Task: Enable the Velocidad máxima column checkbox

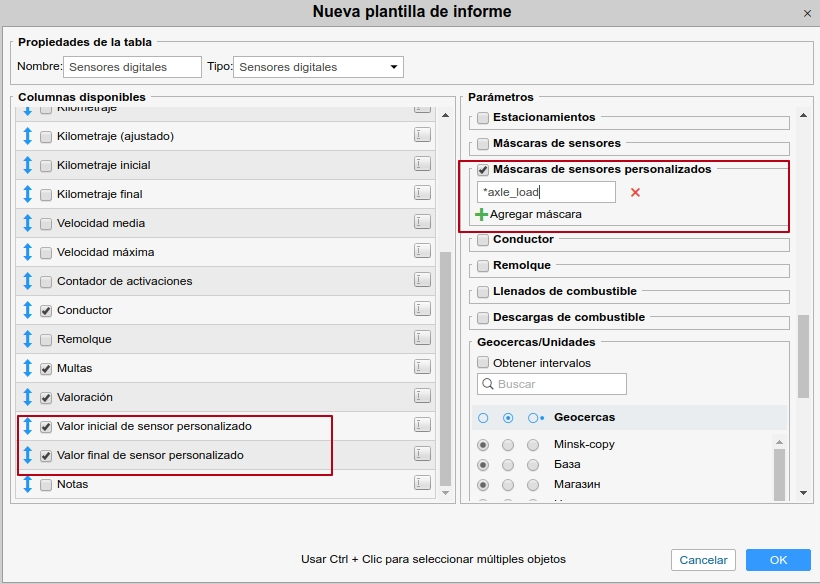Action: (46, 253)
